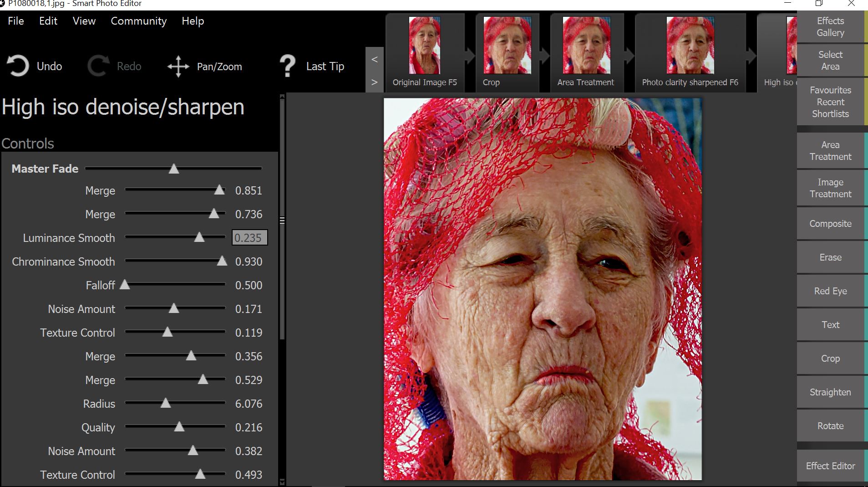Choose the Red Eye tool
This screenshot has width=868, height=487.
(831, 291)
